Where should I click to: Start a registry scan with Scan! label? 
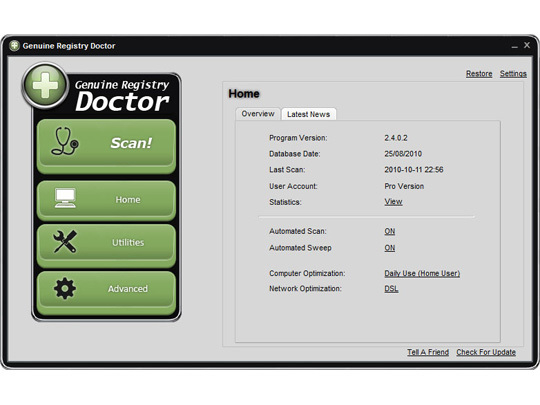[x=131, y=143]
